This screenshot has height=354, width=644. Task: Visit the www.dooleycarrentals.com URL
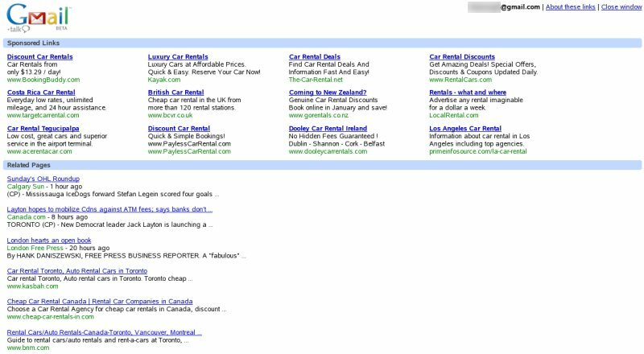(x=328, y=151)
